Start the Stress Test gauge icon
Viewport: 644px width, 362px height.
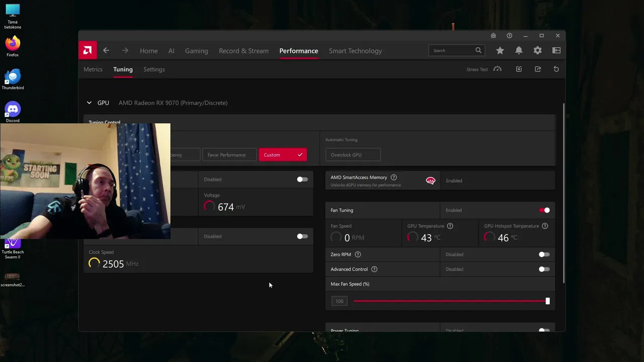(498, 69)
